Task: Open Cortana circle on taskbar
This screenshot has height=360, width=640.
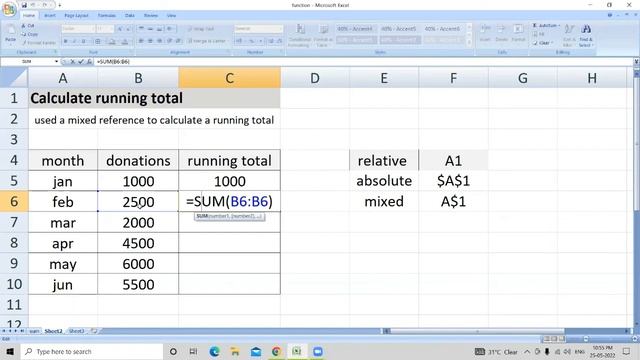Action: pos(173,351)
